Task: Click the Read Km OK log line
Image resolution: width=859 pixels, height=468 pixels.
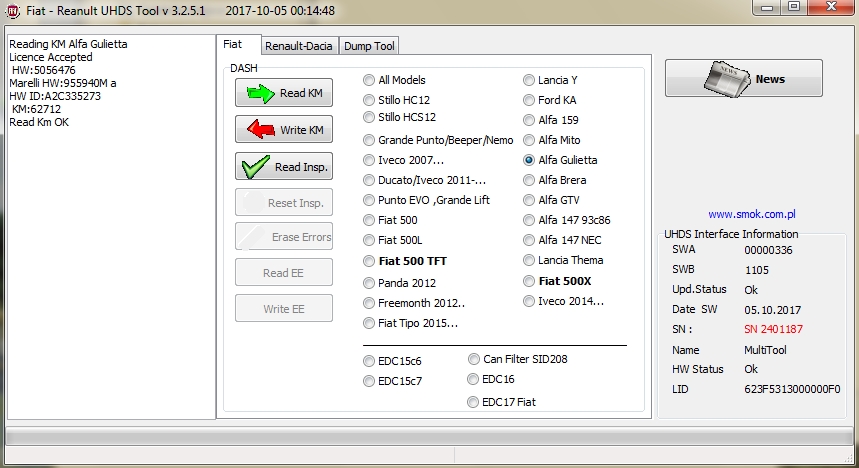Action: click(x=39, y=122)
